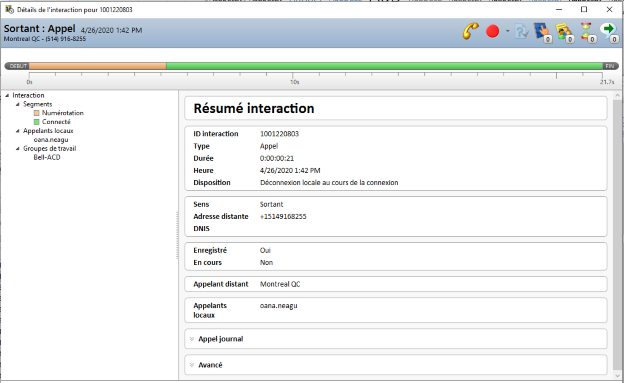
Task: Click application icon in the title bar
Action: click(9, 9)
